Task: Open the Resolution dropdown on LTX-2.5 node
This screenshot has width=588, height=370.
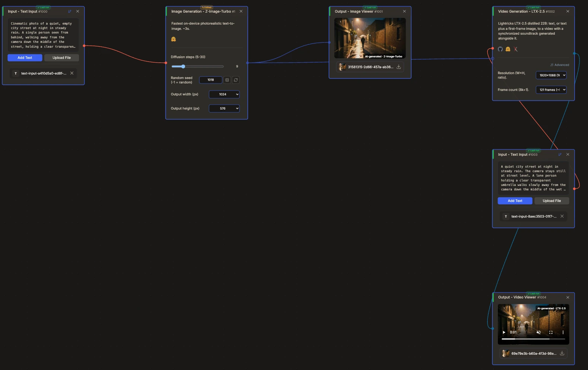Action: tap(551, 75)
